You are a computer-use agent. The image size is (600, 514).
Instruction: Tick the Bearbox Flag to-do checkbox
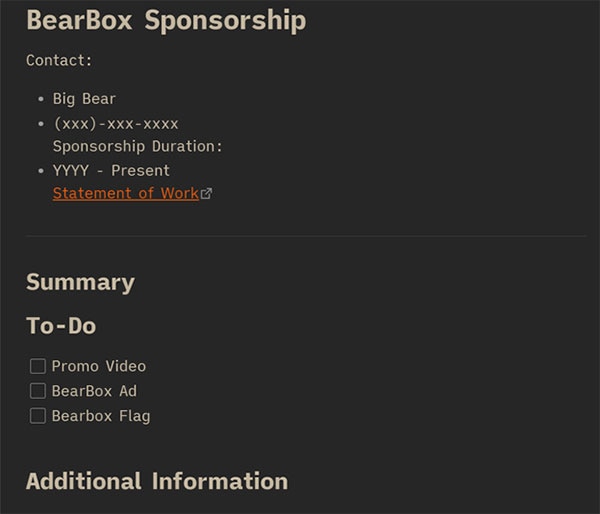pyautogui.click(x=38, y=416)
